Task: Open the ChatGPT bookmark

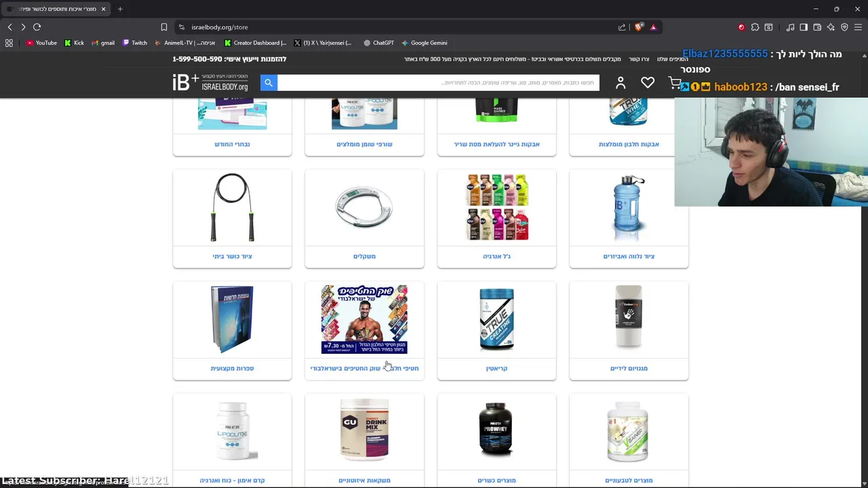Action: point(378,43)
